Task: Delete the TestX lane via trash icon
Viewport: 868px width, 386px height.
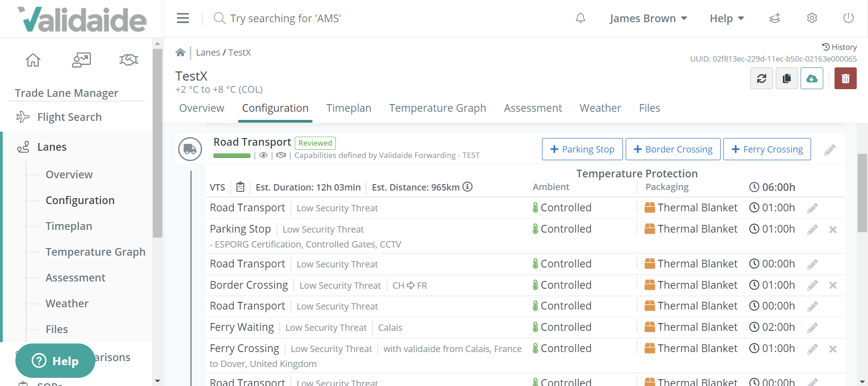Action: click(845, 78)
